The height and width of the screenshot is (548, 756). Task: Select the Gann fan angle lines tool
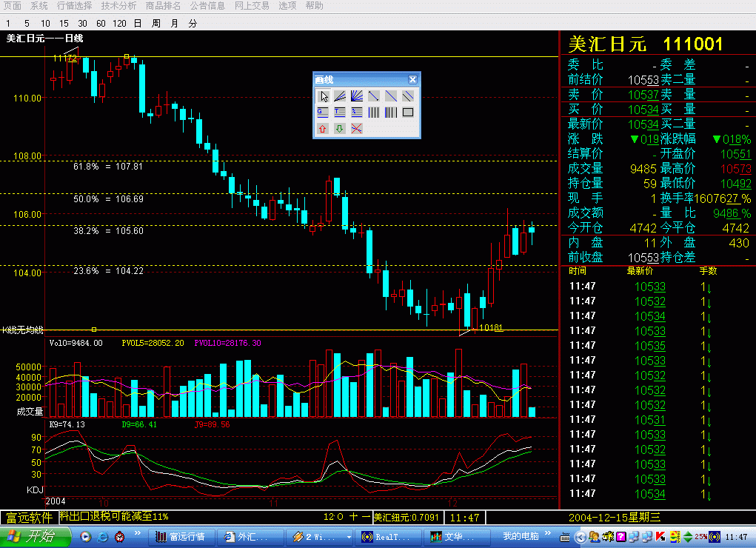(x=357, y=96)
